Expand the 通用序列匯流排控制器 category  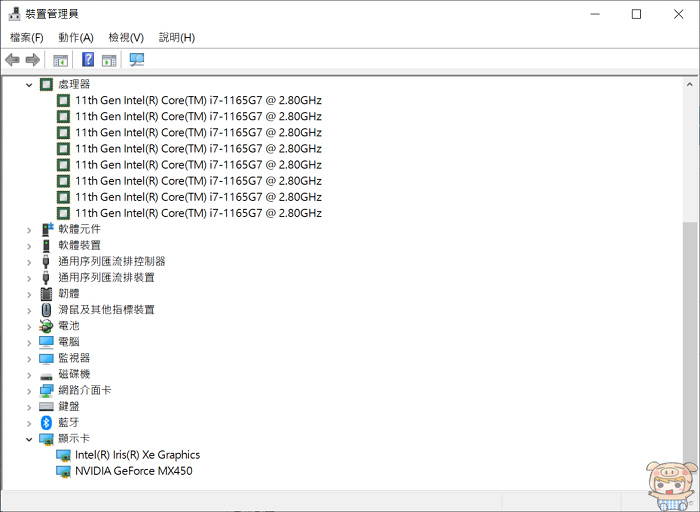coord(29,262)
